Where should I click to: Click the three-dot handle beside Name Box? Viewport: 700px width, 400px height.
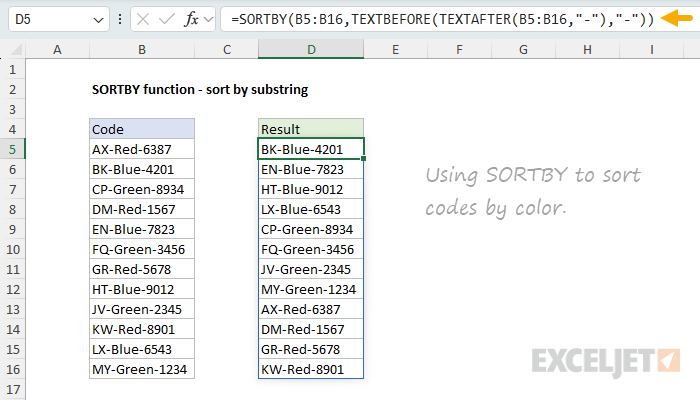(120, 19)
